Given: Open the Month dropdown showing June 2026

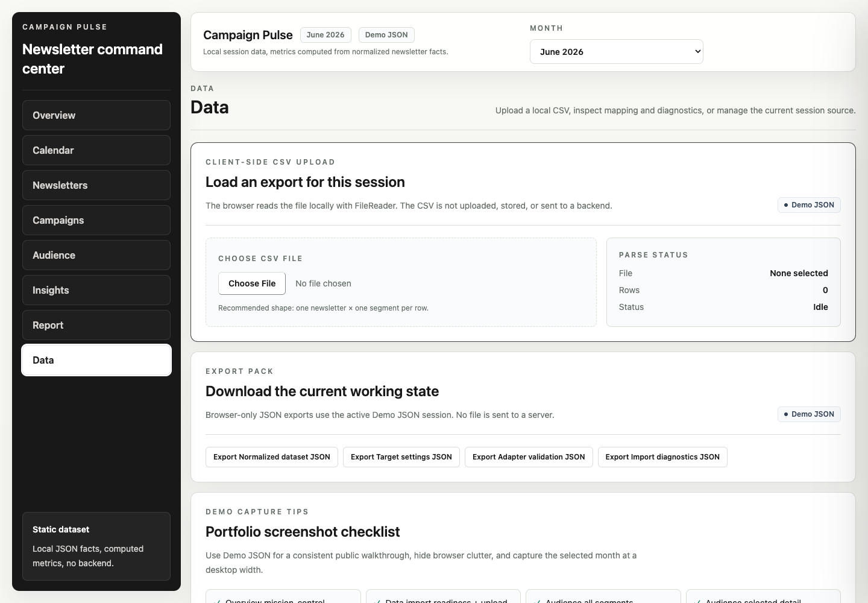Looking at the screenshot, I should [x=616, y=52].
